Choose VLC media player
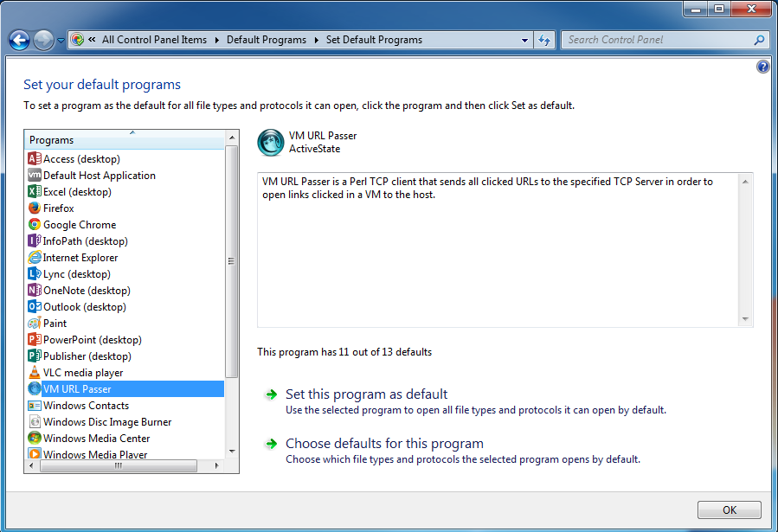The image size is (778, 532). tap(81, 372)
